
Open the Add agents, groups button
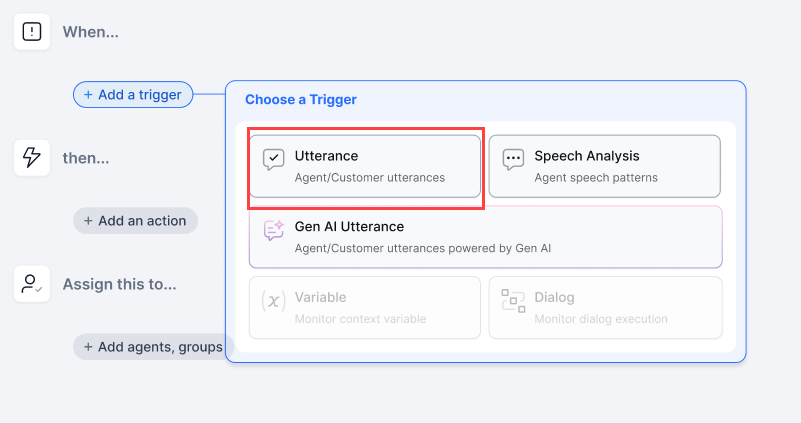click(153, 347)
